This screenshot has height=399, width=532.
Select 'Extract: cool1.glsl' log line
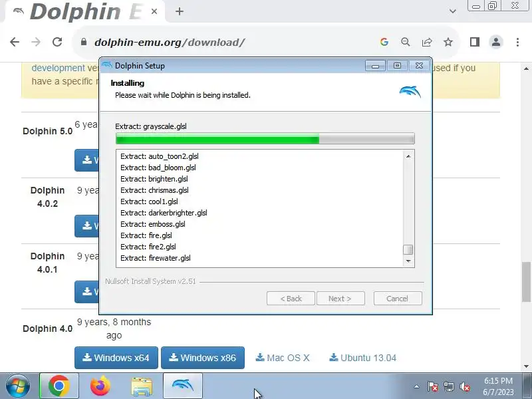pos(149,201)
